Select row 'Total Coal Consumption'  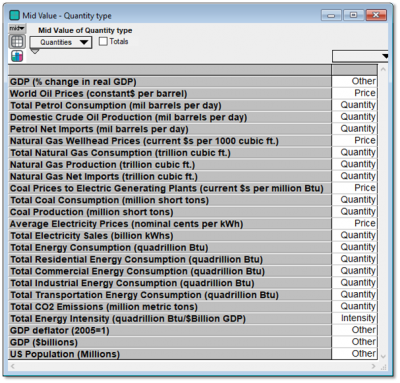(x=170, y=200)
